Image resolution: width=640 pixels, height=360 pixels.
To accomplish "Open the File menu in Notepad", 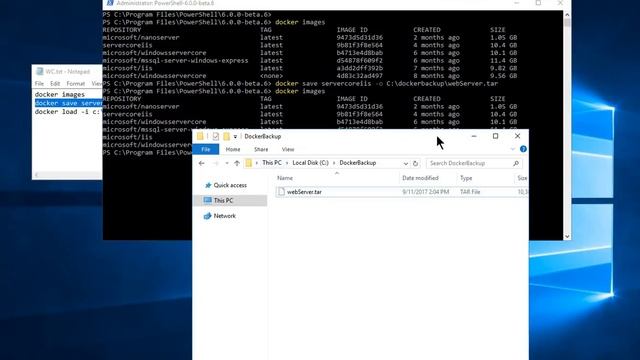I will pos(39,84).
